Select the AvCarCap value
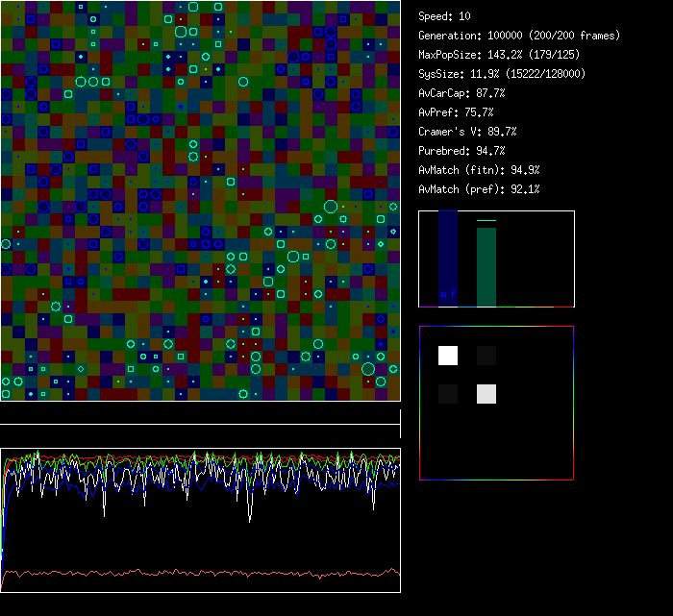The image size is (673, 616). pyautogui.click(x=461, y=93)
